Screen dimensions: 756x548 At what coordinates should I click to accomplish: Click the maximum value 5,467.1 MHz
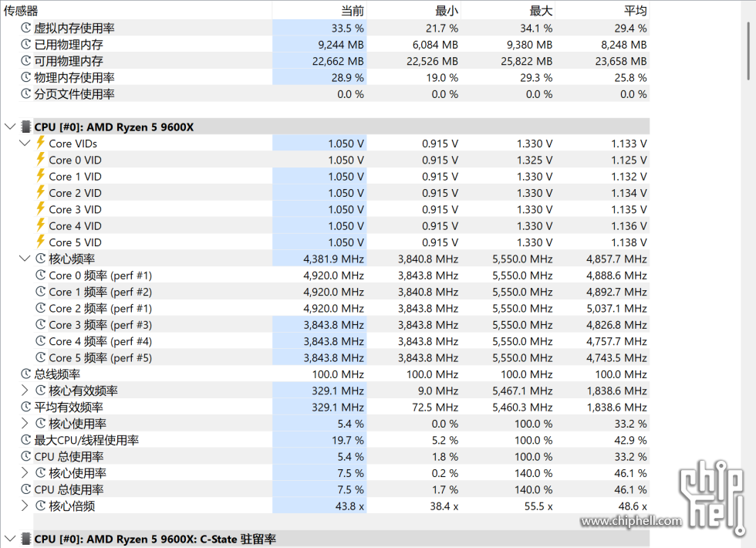(522, 391)
